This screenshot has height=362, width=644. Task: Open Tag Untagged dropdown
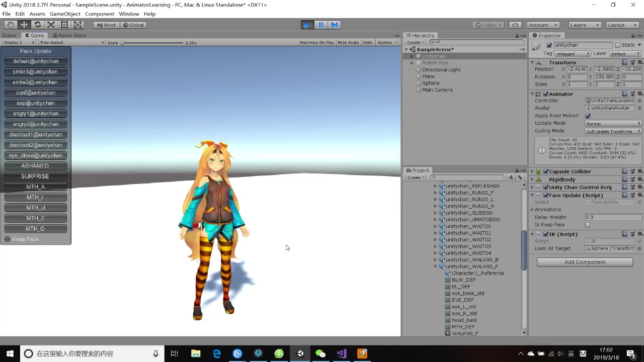572,53
